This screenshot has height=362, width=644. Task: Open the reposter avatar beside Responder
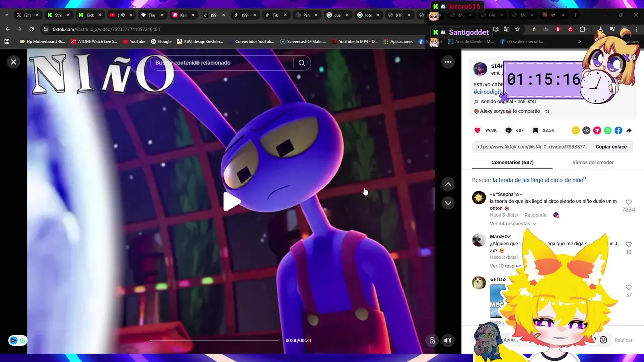tap(556, 215)
